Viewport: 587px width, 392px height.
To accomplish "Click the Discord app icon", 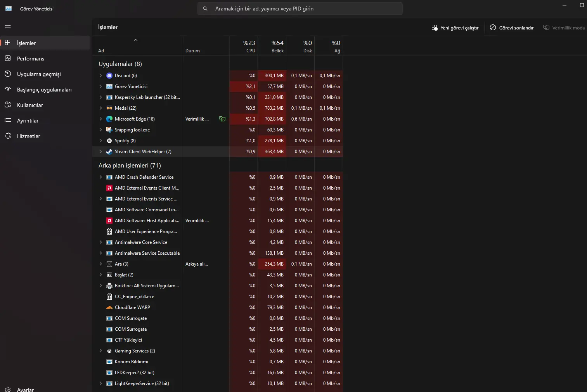I will click(x=109, y=76).
